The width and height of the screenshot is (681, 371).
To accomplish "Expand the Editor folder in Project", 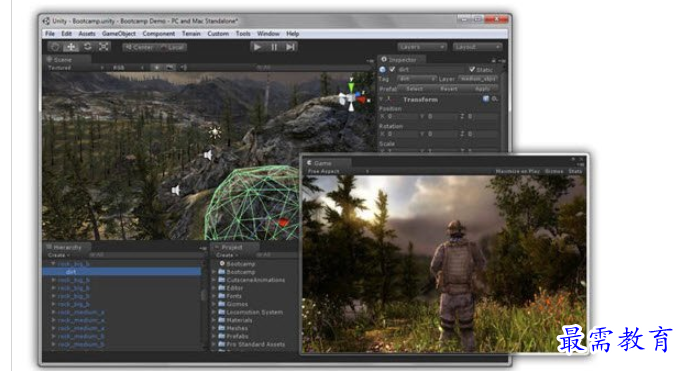I will (214, 288).
